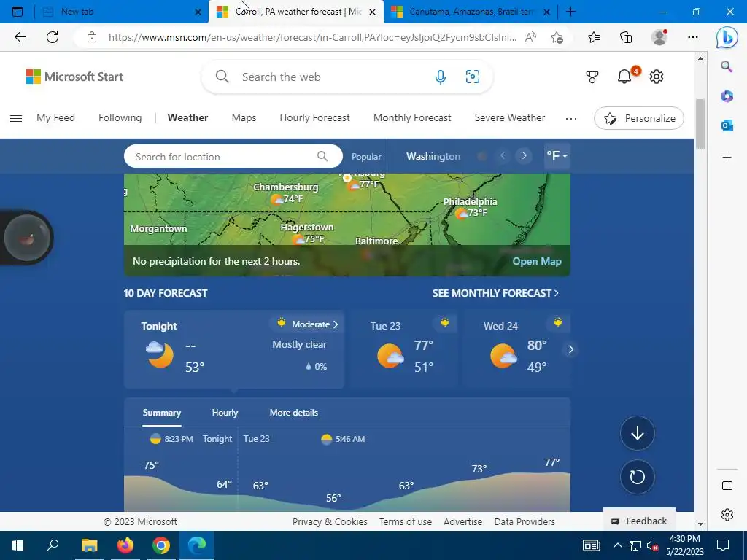Screen dimensions: 747x560
Task: Click floating scroll-down arrow button
Action: pos(638,433)
